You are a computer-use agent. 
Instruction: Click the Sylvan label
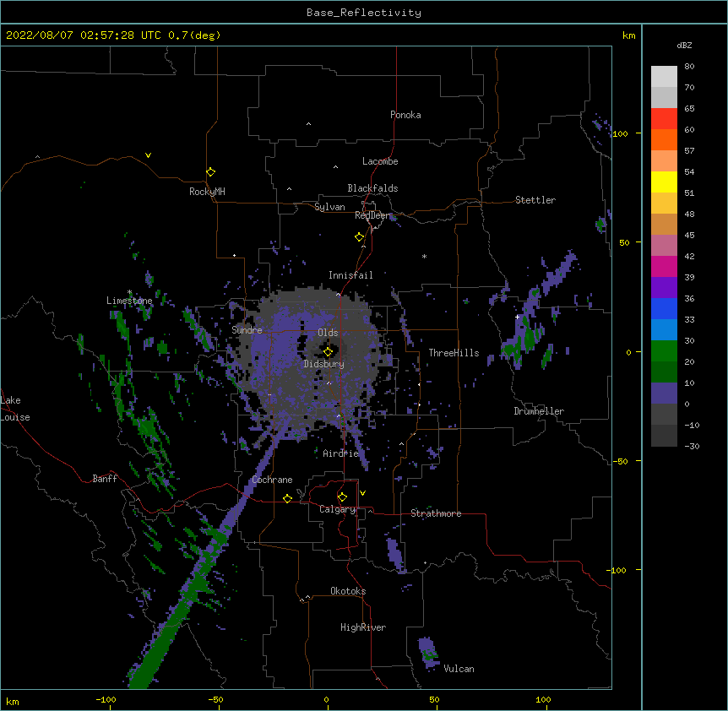coord(329,207)
